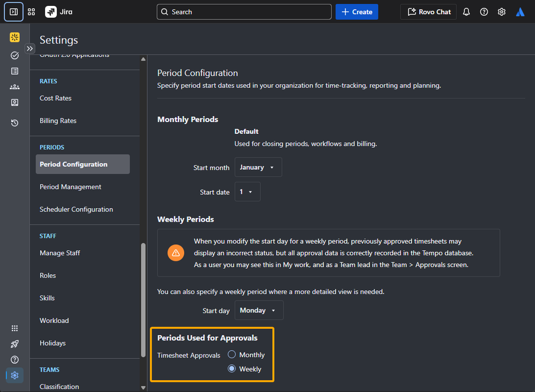Open My Work checkmark icon in sidebar
This screenshot has height=392, width=535.
14,55
